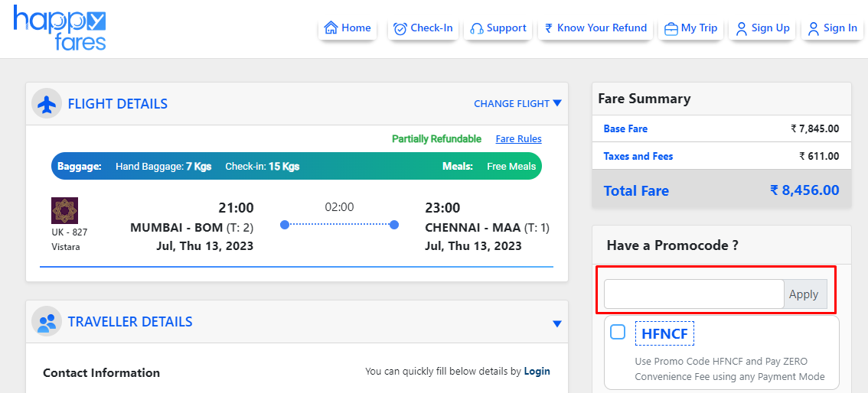Click the rupee icon beside Know Your Refund
This screenshot has height=393, width=868.
pos(548,28)
